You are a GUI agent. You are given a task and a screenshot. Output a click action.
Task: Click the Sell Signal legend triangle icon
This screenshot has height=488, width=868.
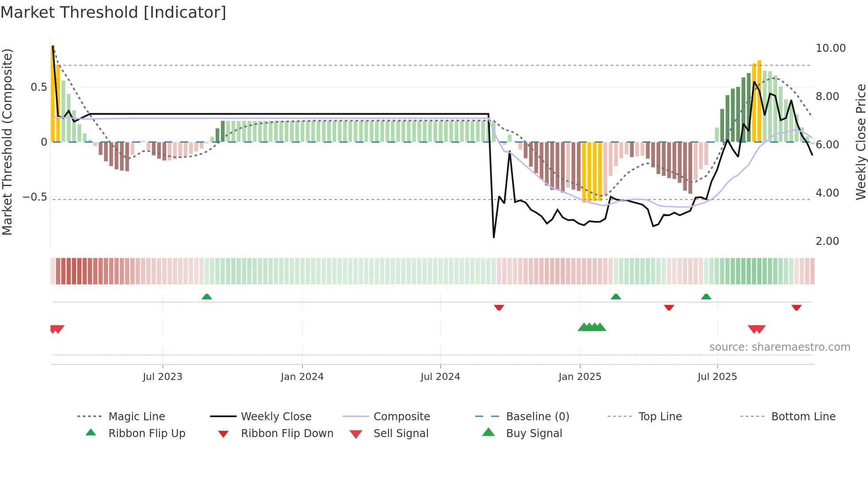coord(356,434)
